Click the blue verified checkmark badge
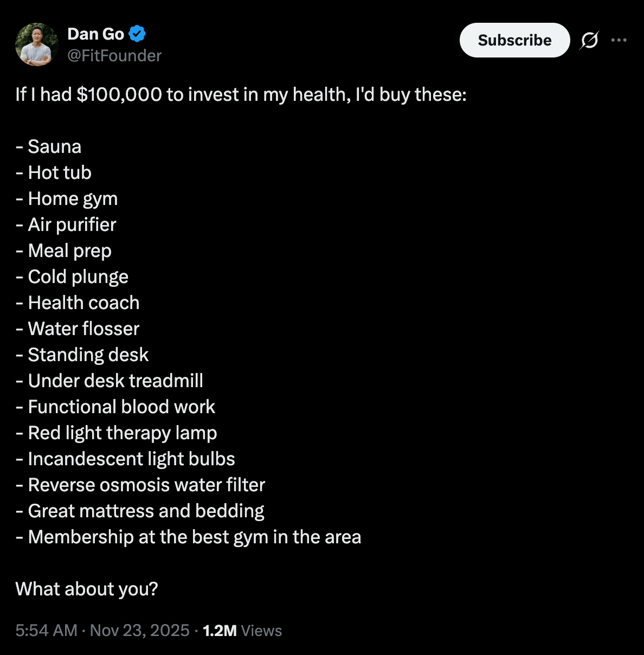Viewport: 644px width, 655px height. tap(137, 34)
